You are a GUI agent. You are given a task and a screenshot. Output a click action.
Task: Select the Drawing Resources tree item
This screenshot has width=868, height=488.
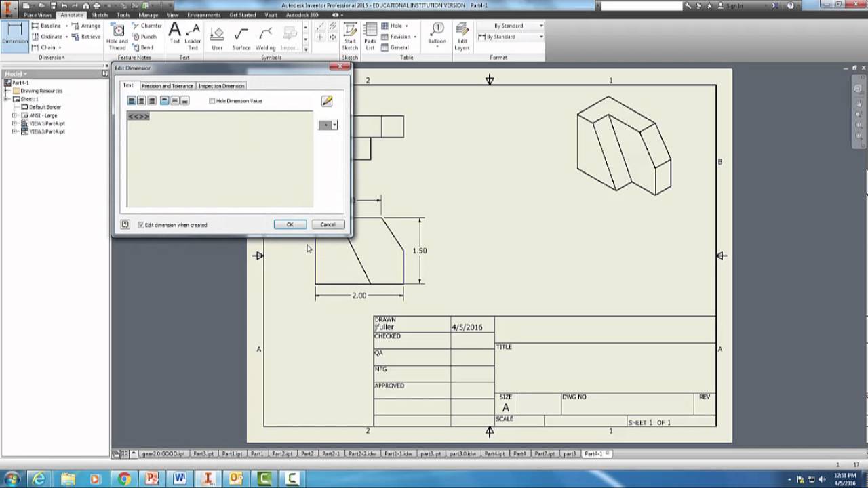[41, 91]
